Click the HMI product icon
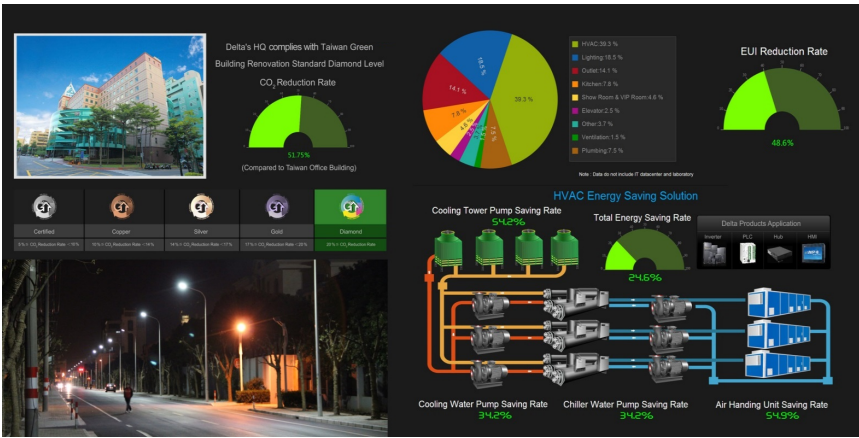The image size is (859, 438). [813, 253]
